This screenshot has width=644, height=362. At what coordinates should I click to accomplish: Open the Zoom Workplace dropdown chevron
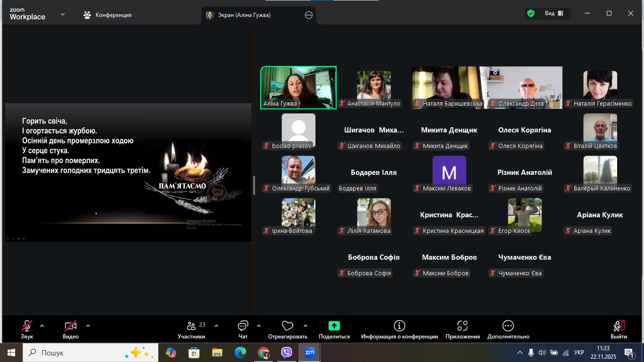[63, 15]
